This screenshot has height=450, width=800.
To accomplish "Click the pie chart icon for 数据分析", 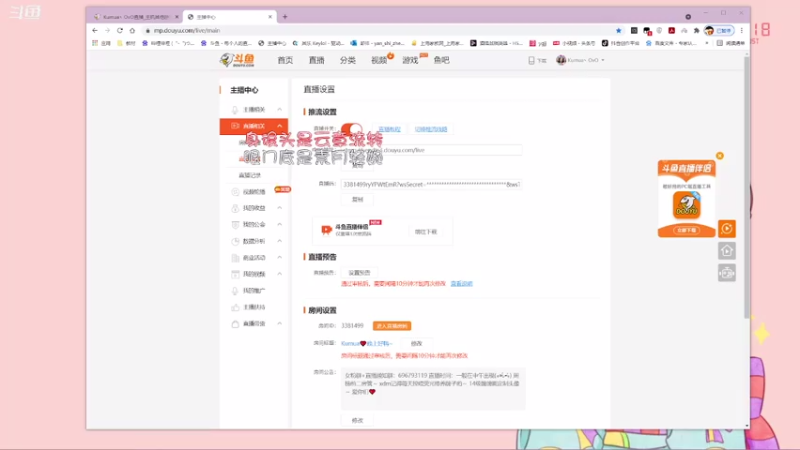I will click(x=235, y=241).
